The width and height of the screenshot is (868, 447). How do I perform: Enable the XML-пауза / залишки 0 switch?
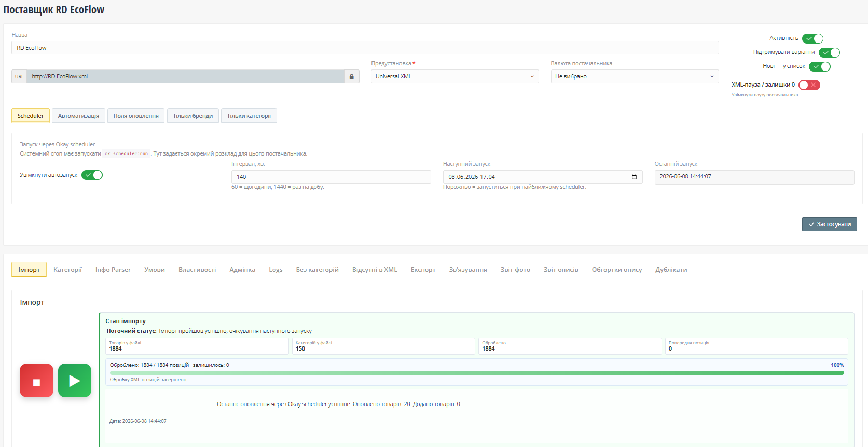pos(809,85)
